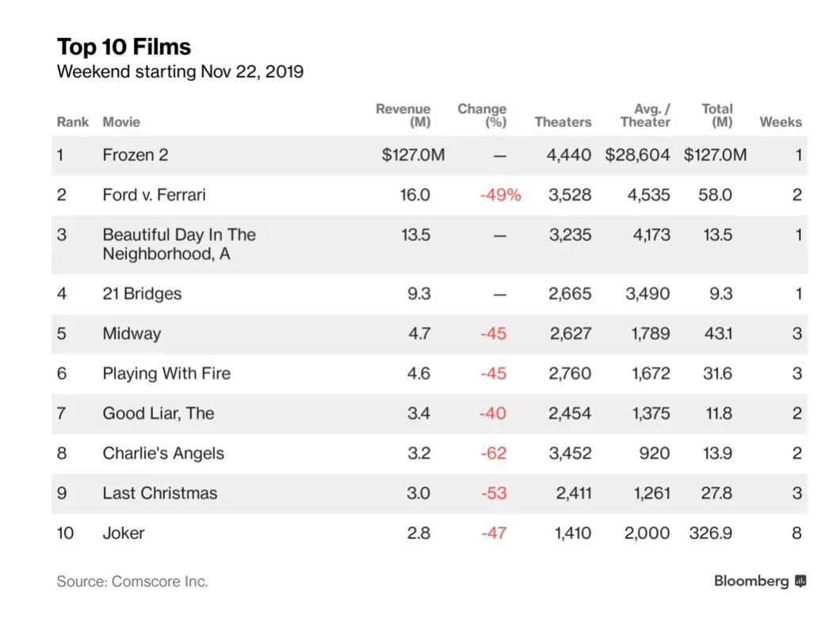
Task: Click the Avg. / Theater column header
Action: (646, 116)
